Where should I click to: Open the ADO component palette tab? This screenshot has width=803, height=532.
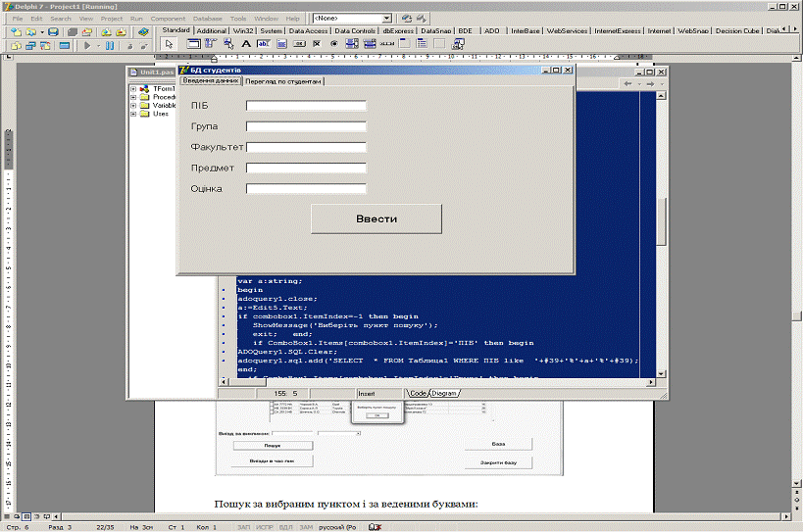point(491,30)
